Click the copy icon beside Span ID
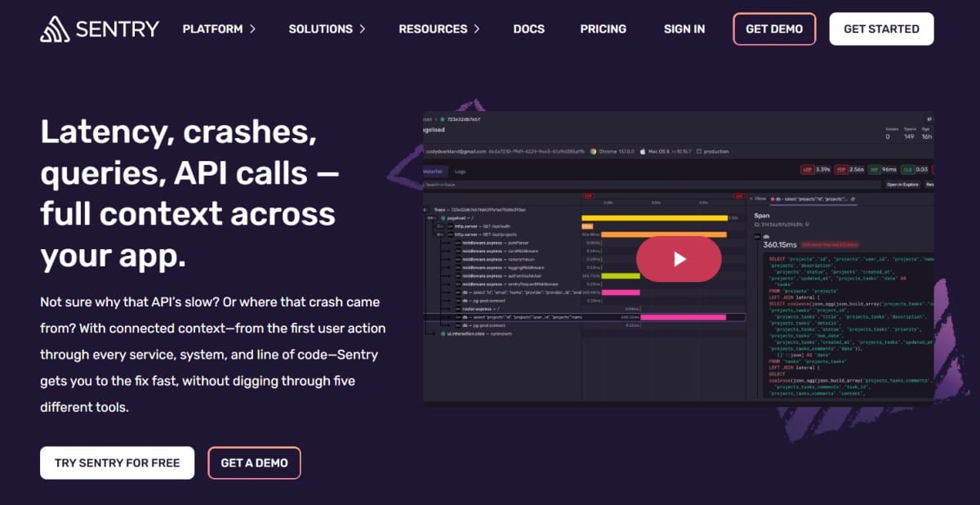 tap(807, 224)
